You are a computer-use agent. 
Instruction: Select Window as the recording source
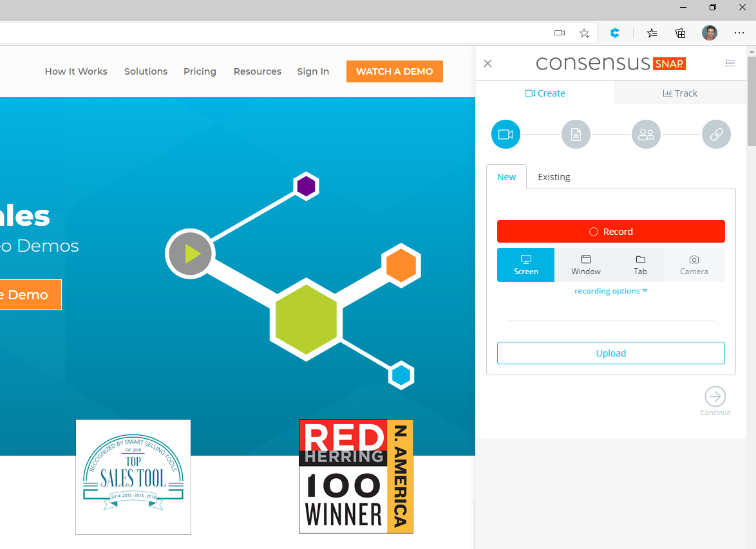pos(586,265)
